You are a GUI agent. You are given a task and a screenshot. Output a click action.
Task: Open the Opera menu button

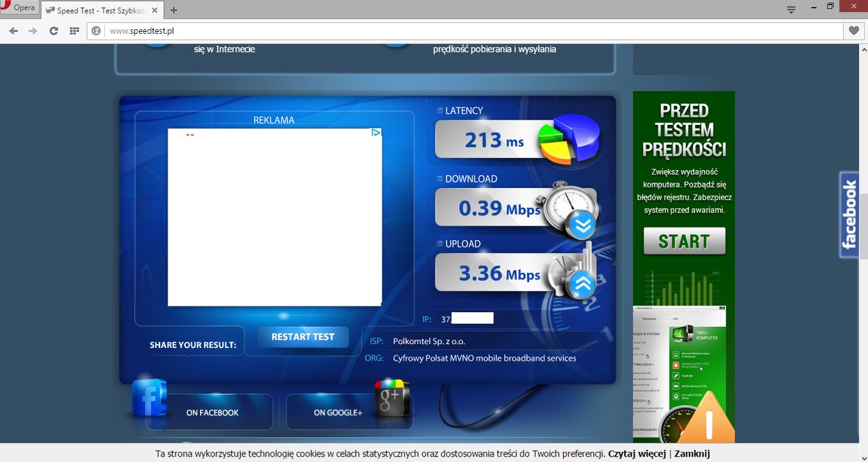[x=18, y=8]
